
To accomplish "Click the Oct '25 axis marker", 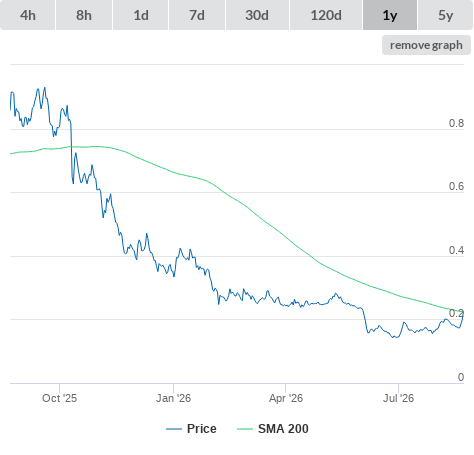I will point(59,398).
